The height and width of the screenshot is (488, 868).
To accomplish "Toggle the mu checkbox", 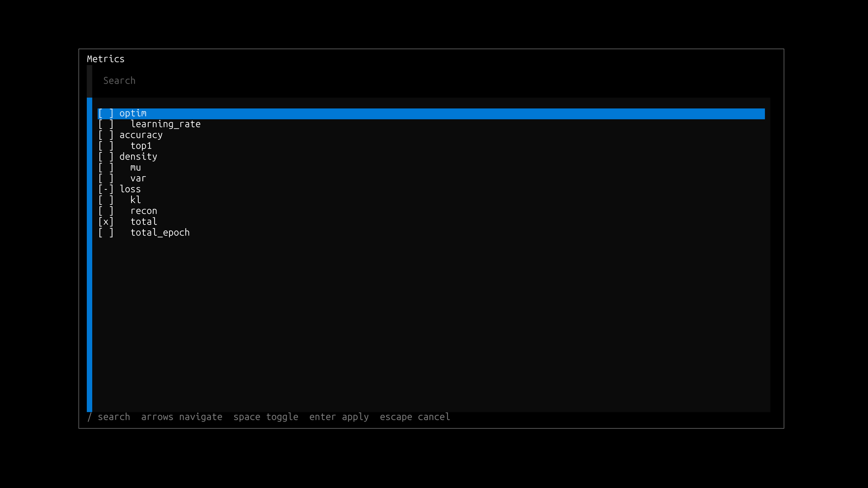I will pos(106,168).
